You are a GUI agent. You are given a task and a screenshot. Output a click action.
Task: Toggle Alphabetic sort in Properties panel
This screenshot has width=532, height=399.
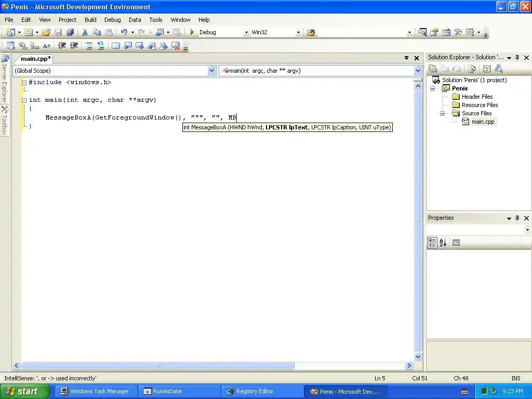pyautogui.click(x=443, y=243)
